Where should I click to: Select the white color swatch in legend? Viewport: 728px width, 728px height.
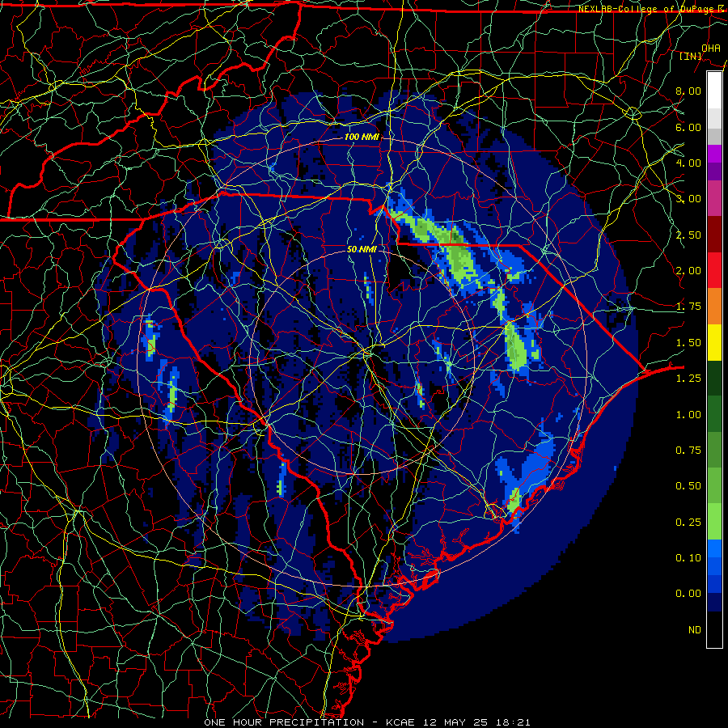coord(714,91)
